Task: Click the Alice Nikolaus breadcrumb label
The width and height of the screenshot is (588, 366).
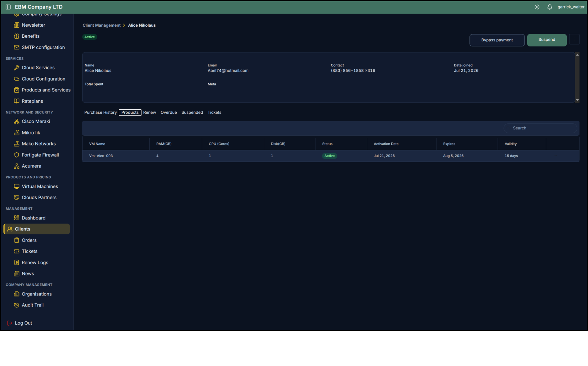Action: (x=142, y=25)
